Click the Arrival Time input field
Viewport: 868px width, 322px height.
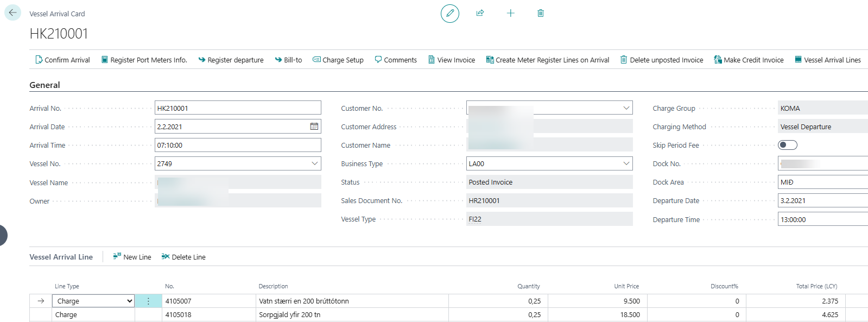[237, 145]
